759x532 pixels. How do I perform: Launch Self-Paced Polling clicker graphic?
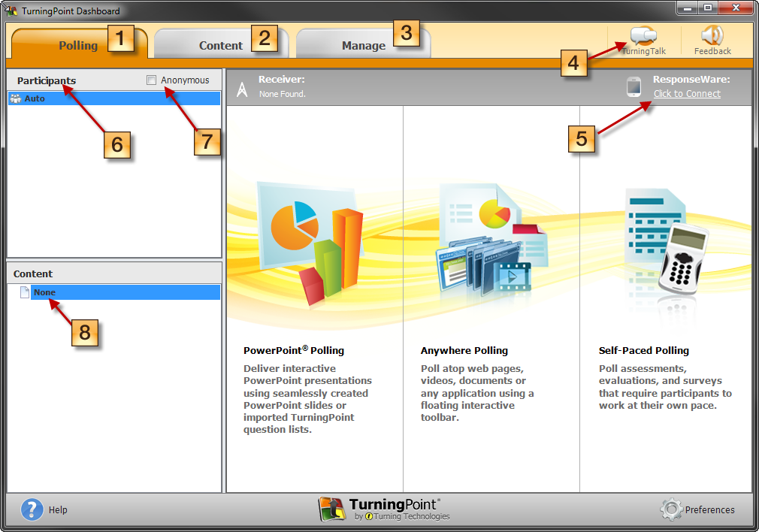pyautogui.click(x=666, y=242)
